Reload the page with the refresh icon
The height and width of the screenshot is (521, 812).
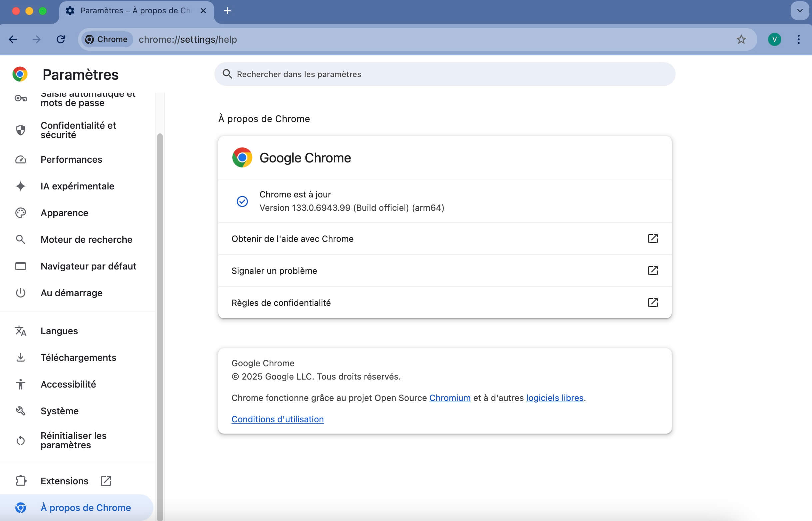point(61,39)
